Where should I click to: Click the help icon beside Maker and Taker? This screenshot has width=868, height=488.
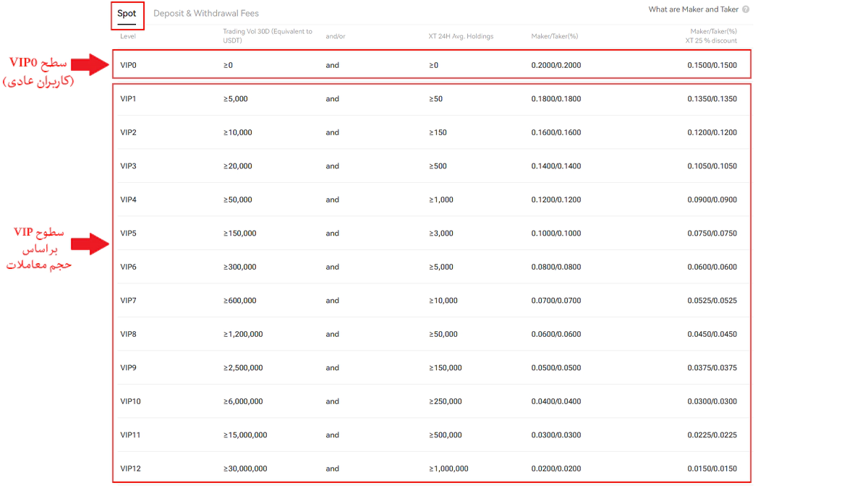(x=746, y=9)
